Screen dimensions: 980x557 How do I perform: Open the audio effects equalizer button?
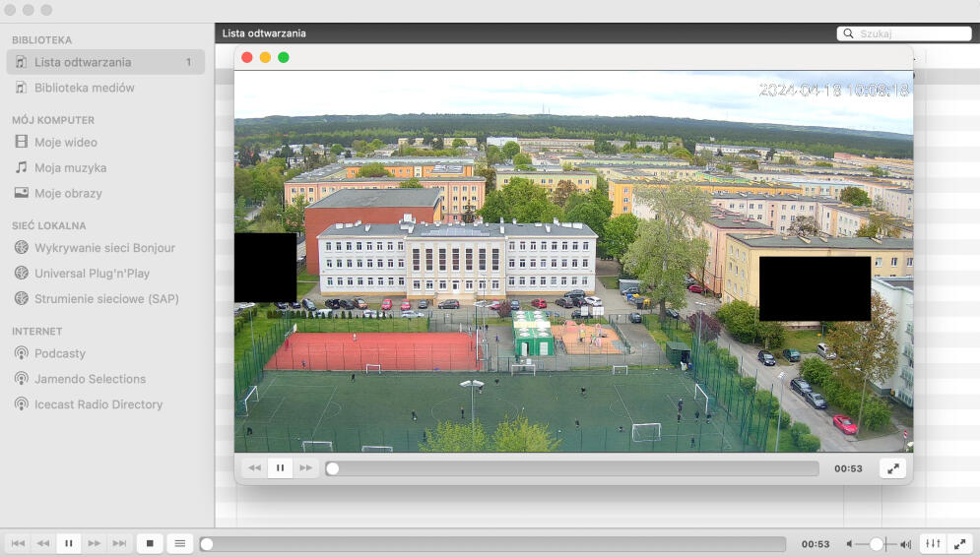[x=932, y=543]
